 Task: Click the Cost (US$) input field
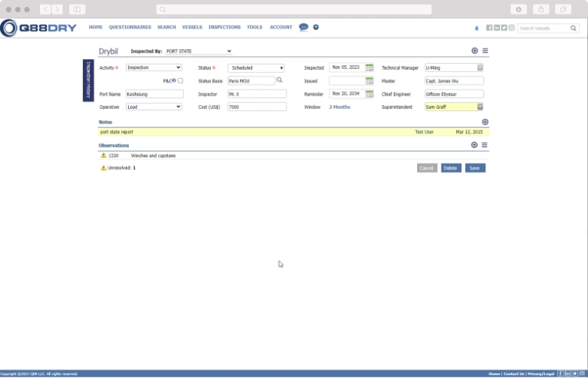pyautogui.click(x=257, y=107)
